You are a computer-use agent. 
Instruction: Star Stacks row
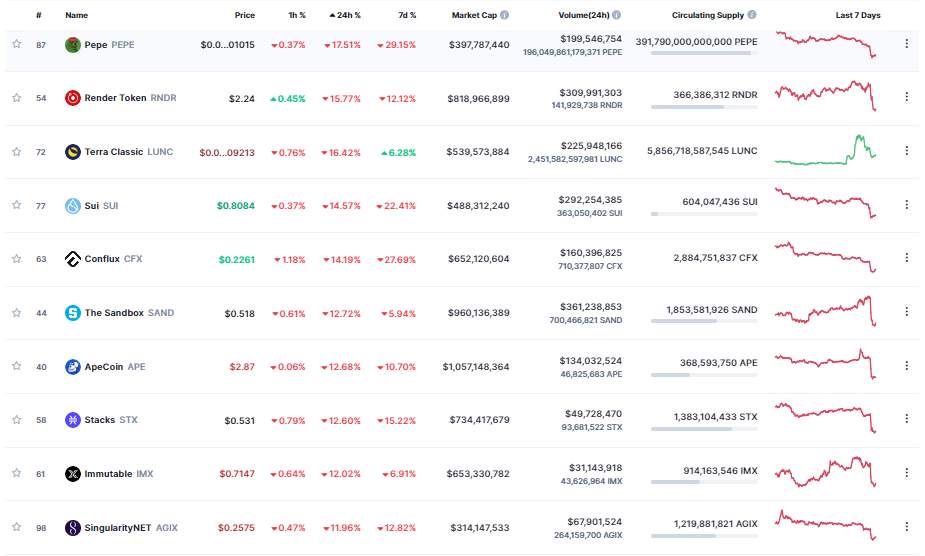pyautogui.click(x=17, y=420)
